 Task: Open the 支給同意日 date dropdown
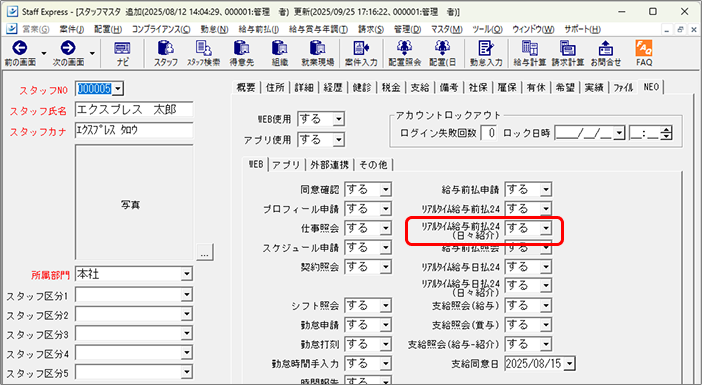[569, 364]
